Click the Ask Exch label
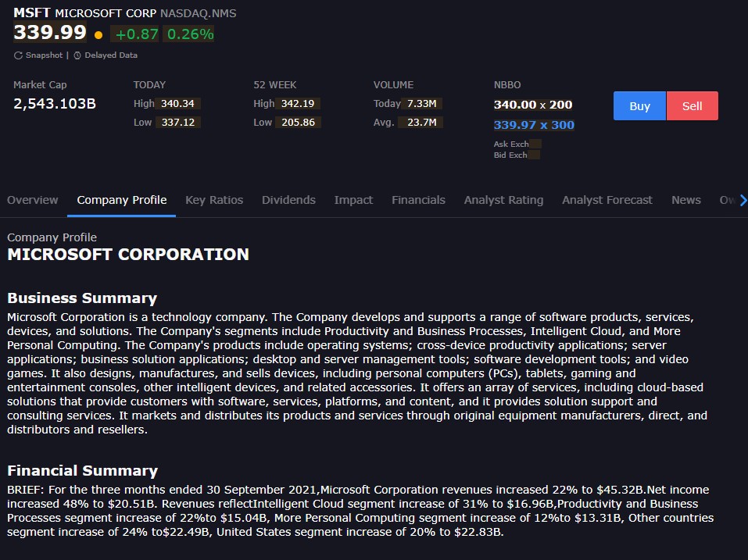Viewport: 748px width, 560px height. pos(511,144)
